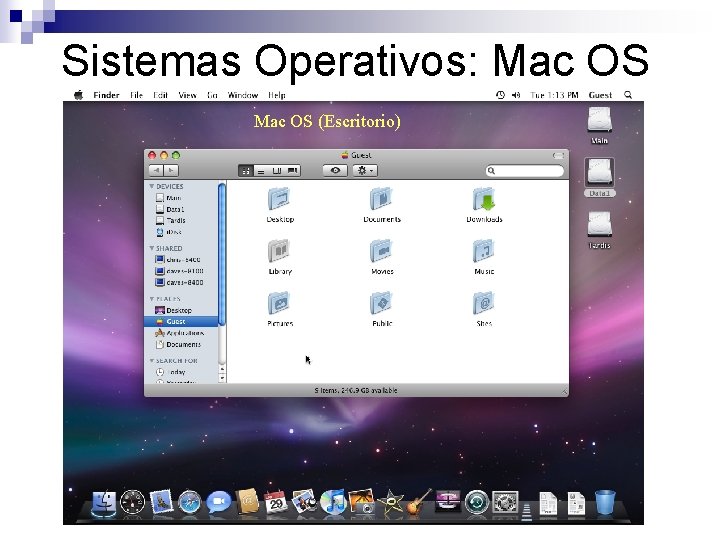Open iPhoto camera icon in Dock
This screenshot has height=540, width=720.
[362, 501]
